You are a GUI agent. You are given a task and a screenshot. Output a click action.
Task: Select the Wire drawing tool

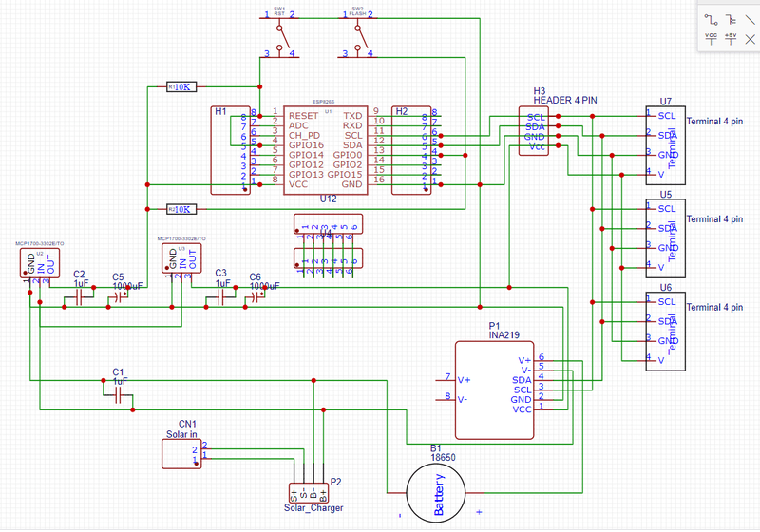pyautogui.click(x=711, y=20)
